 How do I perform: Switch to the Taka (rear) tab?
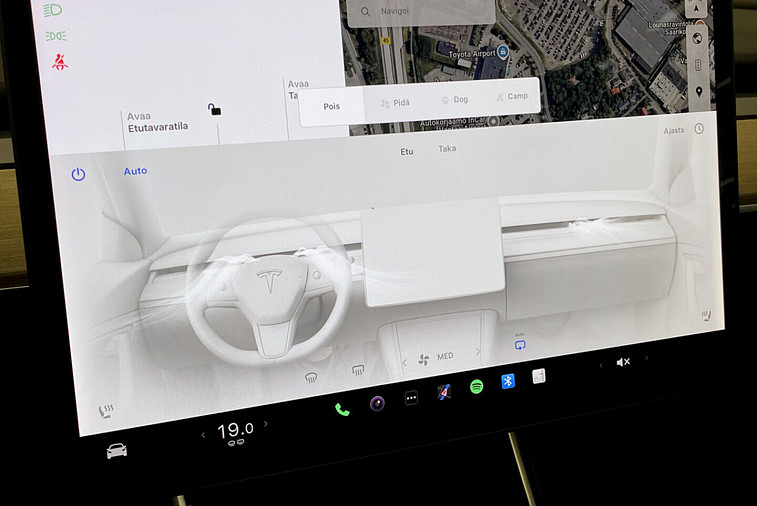pos(447,149)
